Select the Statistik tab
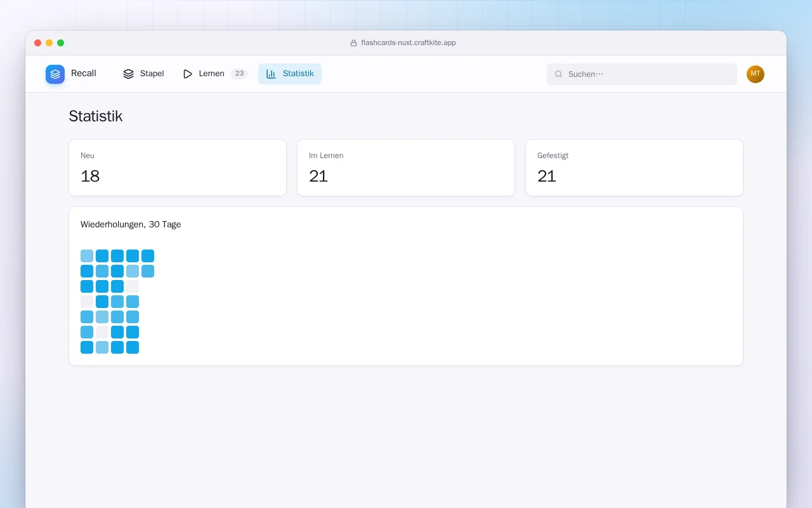The width and height of the screenshot is (812, 508). (x=290, y=74)
